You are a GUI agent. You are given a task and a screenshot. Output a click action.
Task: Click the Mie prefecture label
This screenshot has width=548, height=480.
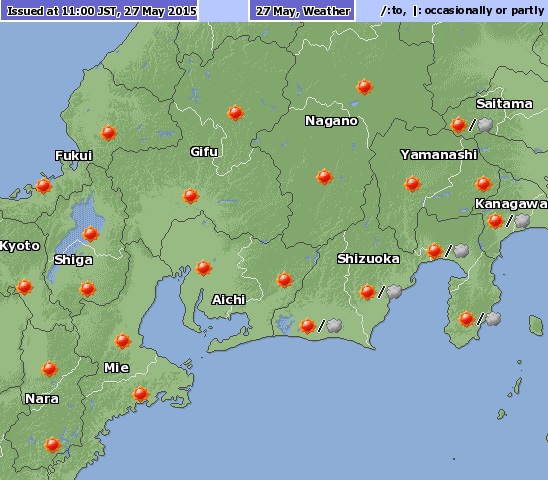tap(117, 368)
